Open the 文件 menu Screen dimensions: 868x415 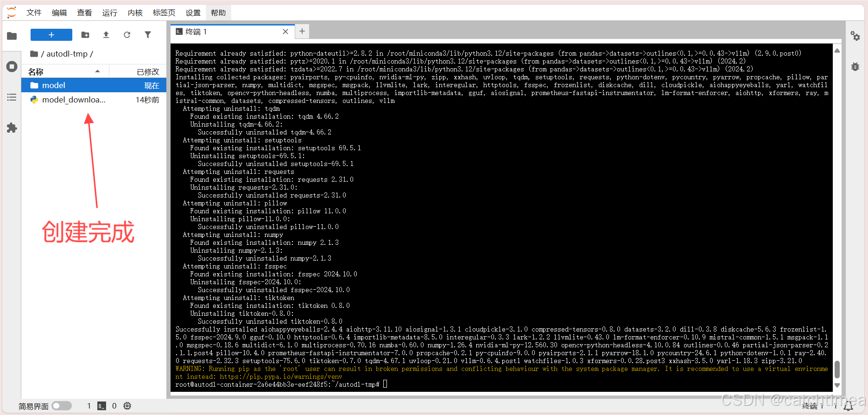pyautogui.click(x=34, y=13)
